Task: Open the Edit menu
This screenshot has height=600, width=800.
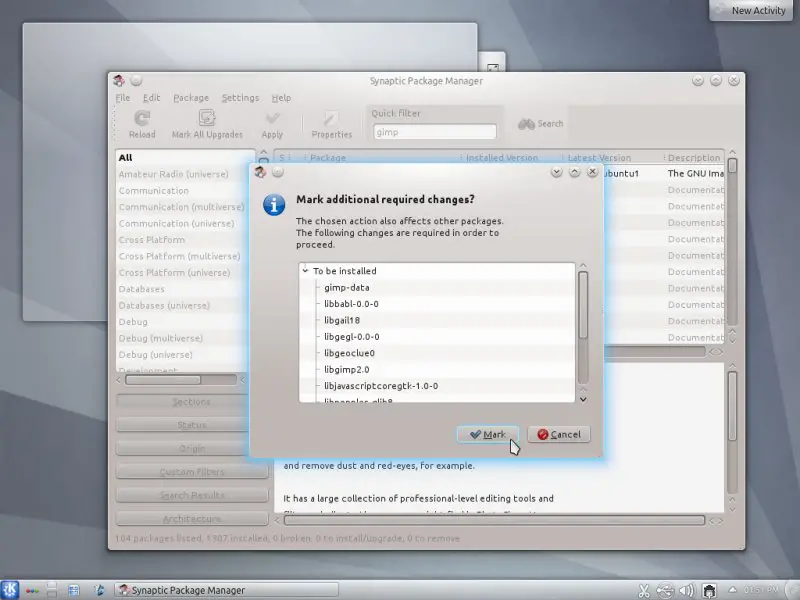Action: coord(151,97)
